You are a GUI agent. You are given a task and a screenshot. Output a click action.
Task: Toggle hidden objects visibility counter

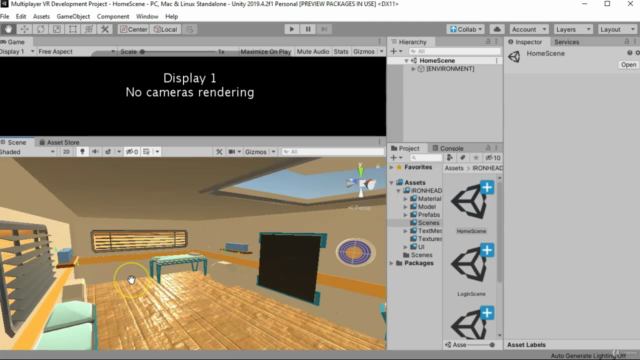click(132, 152)
